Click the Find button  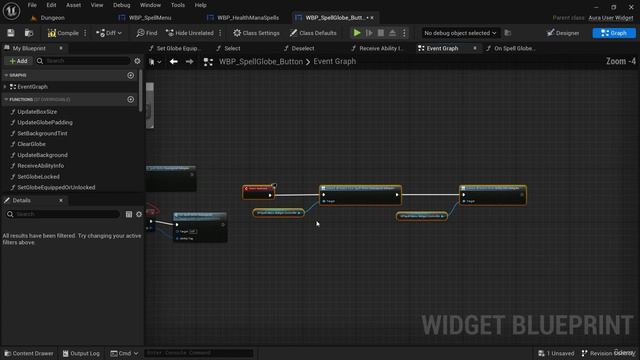point(147,33)
